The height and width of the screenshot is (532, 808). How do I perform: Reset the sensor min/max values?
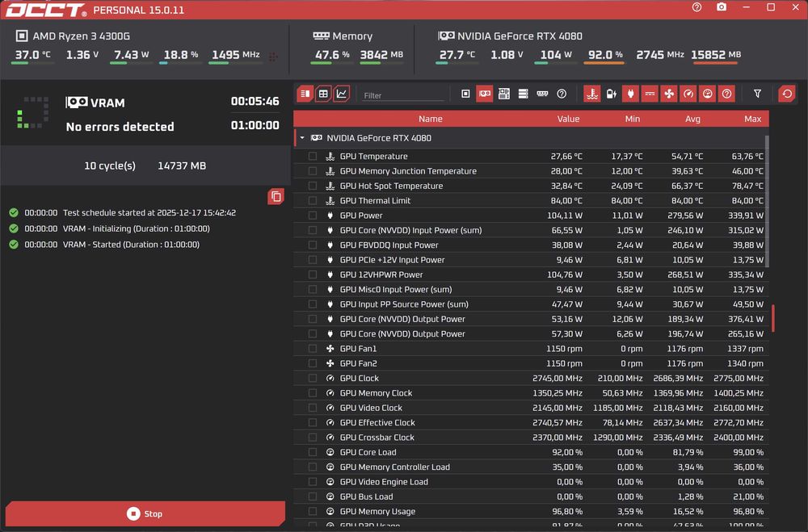[x=787, y=94]
